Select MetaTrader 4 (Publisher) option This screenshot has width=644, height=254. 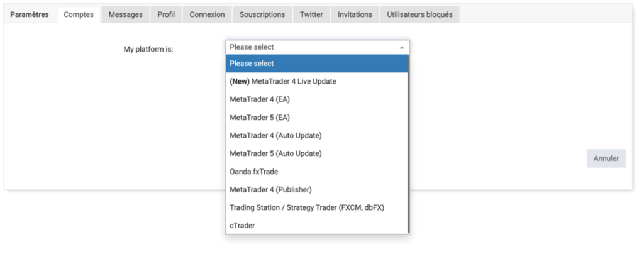[317, 189]
